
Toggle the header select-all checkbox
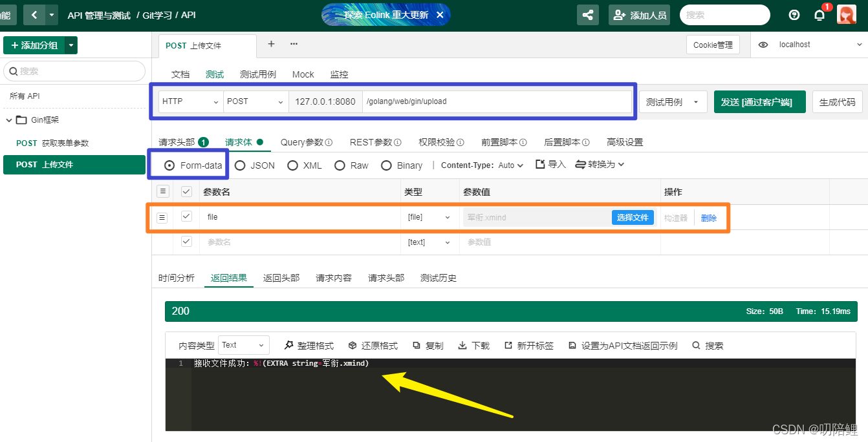coord(186,191)
